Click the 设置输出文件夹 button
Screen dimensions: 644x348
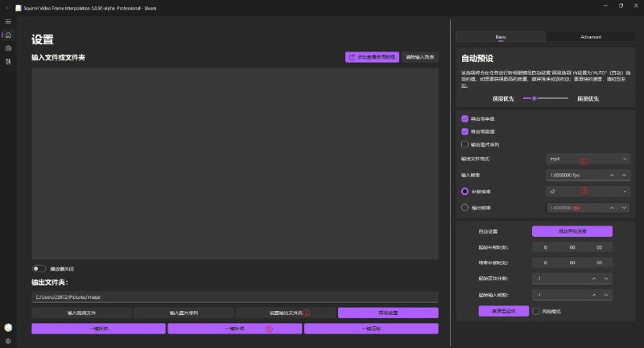[286, 313]
